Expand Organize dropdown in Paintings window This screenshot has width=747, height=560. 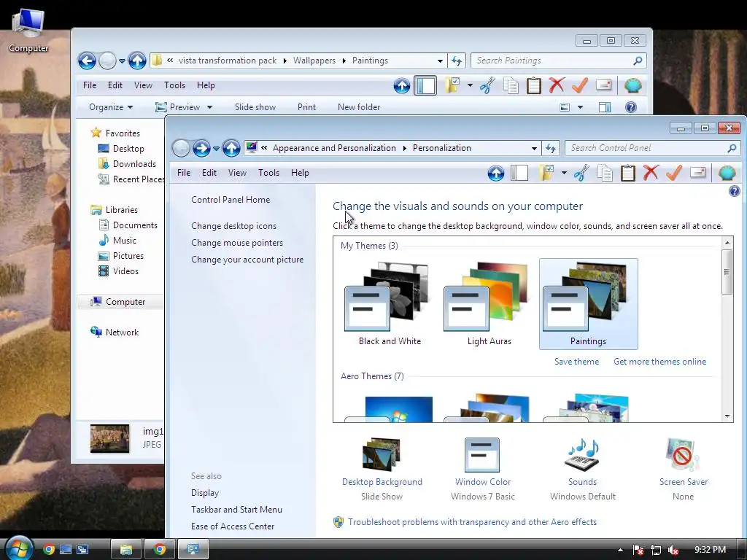pos(111,107)
